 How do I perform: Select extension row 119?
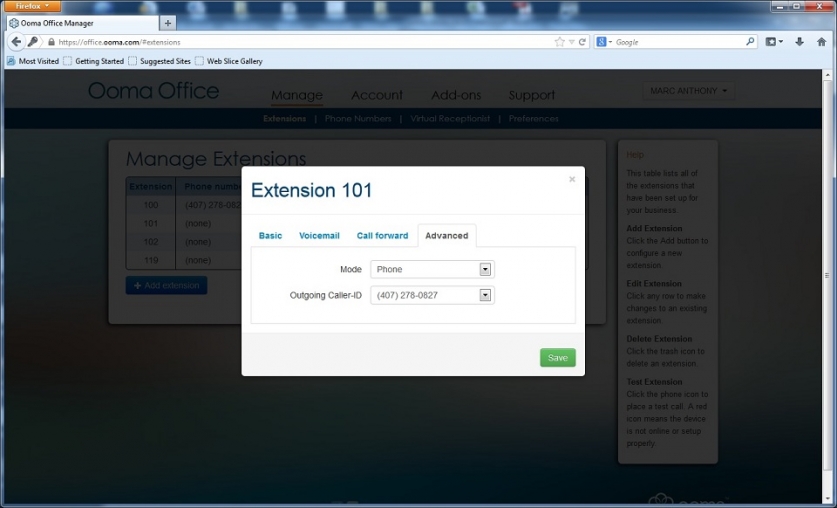184,260
